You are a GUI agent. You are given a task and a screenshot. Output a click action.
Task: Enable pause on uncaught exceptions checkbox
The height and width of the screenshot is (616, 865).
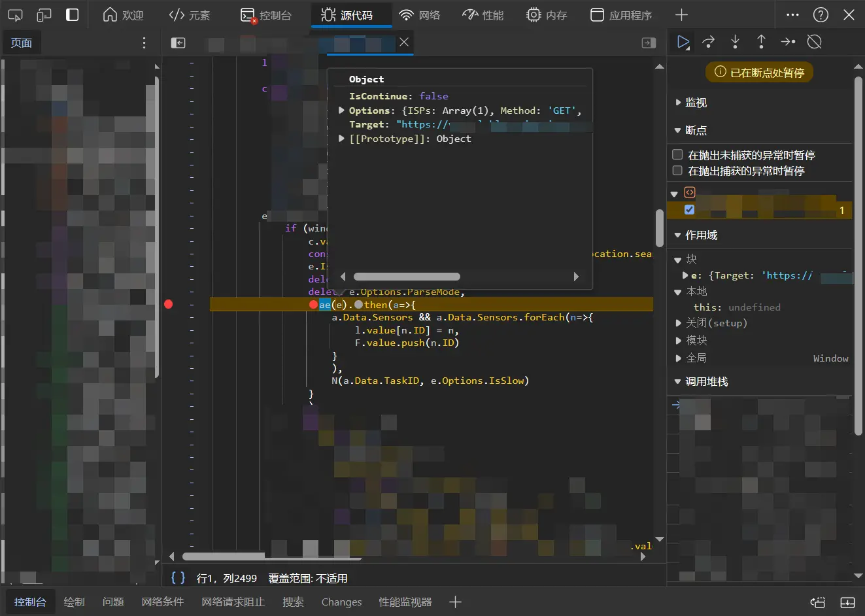(x=677, y=155)
